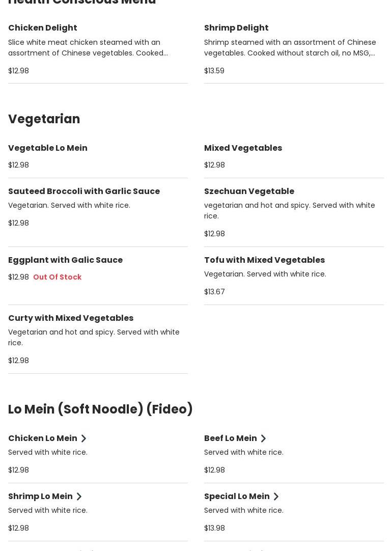The width and height of the screenshot is (392, 551).
Task: Select Vegetable Lo Mein dish
Action: pyautogui.click(x=48, y=148)
